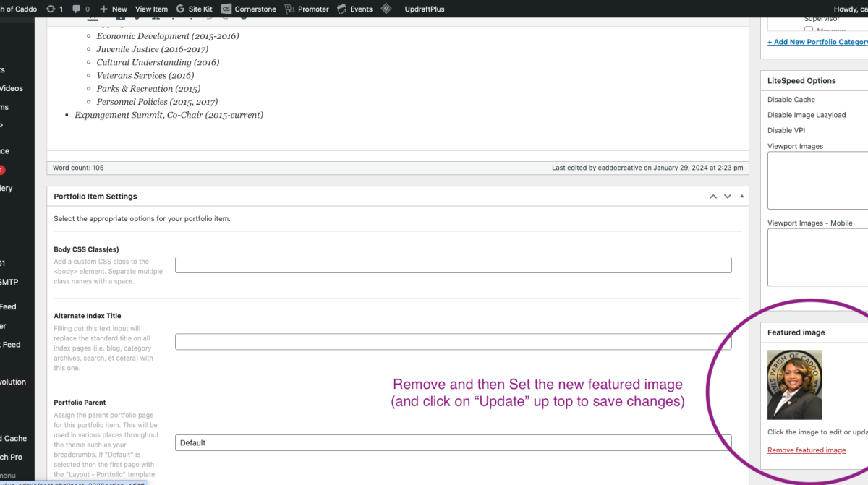The image size is (868, 485).
Task: Move Portfolio Item Settings panel up
Action: click(x=713, y=197)
